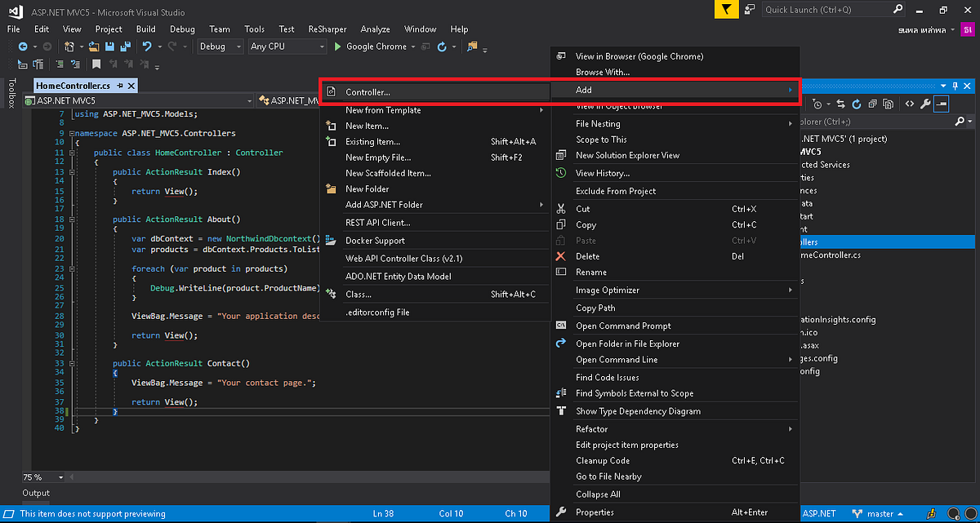Open the Any CPU platform dropdown
The height and width of the screenshot is (523, 980).
click(287, 47)
